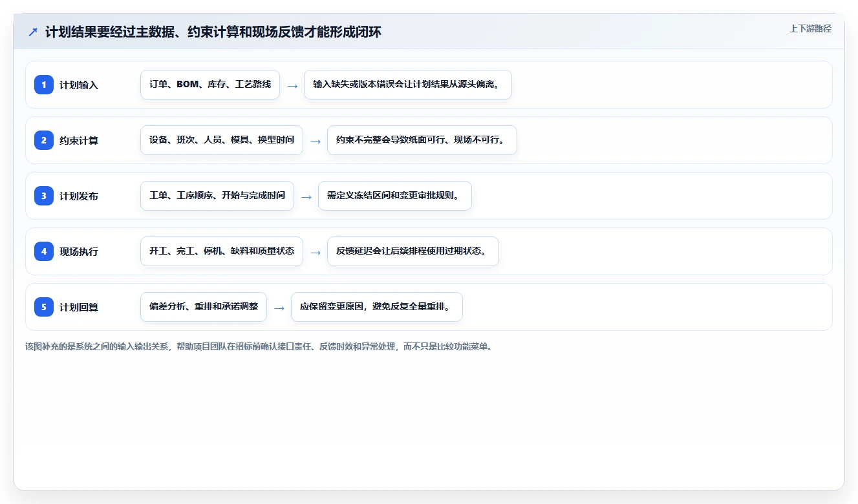Select step number 4 badge for 现场执行
Screen dimensions: 858x504
coord(44,251)
